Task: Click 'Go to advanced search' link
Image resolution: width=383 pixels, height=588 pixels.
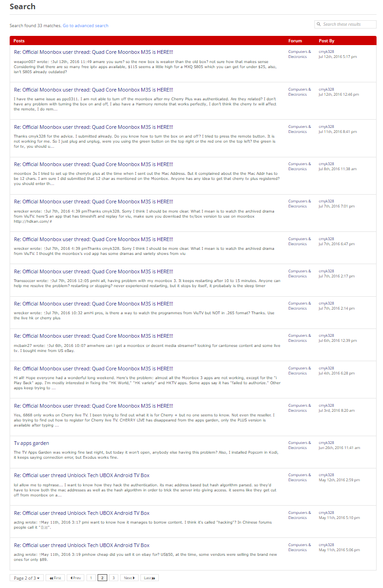Action: [x=86, y=26]
